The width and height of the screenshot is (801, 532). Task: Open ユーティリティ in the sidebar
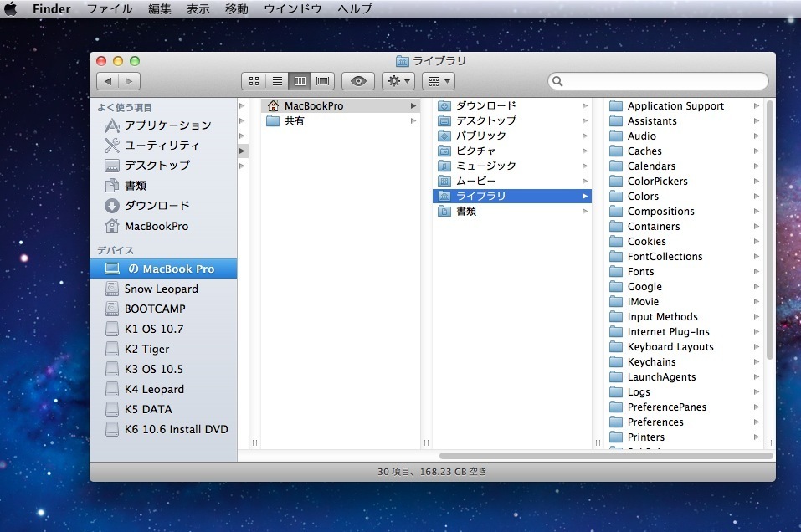(162, 146)
